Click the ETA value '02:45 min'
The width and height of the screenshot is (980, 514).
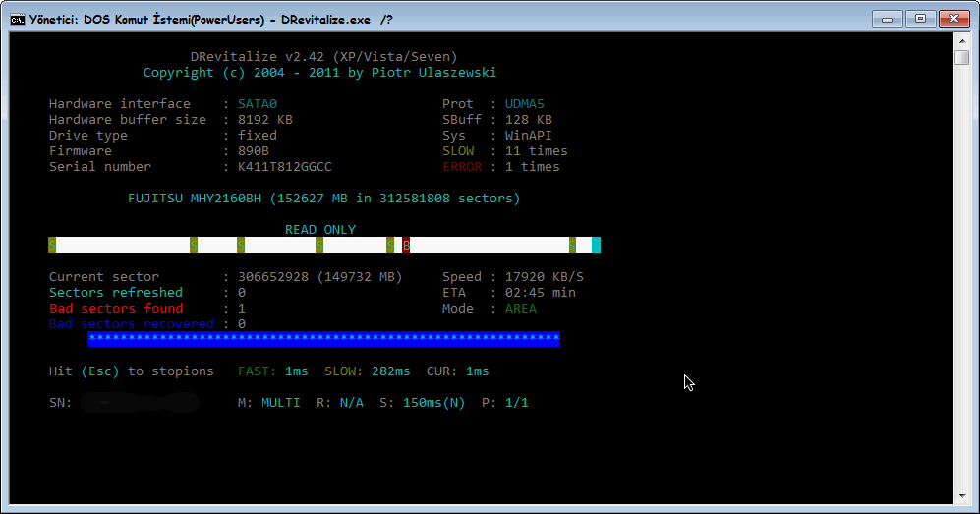pyautogui.click(x=541, y=292)
